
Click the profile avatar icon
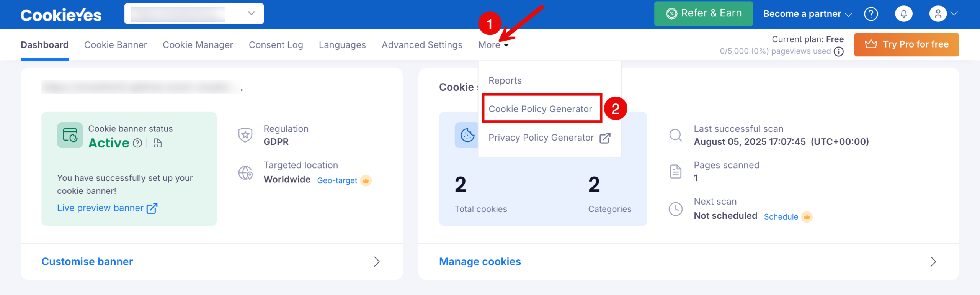939,14
